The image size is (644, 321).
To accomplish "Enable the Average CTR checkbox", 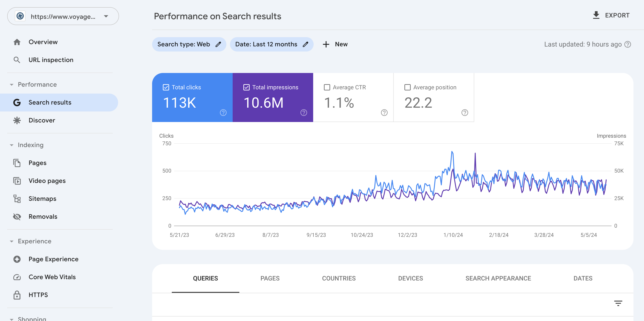I will 327,87.
